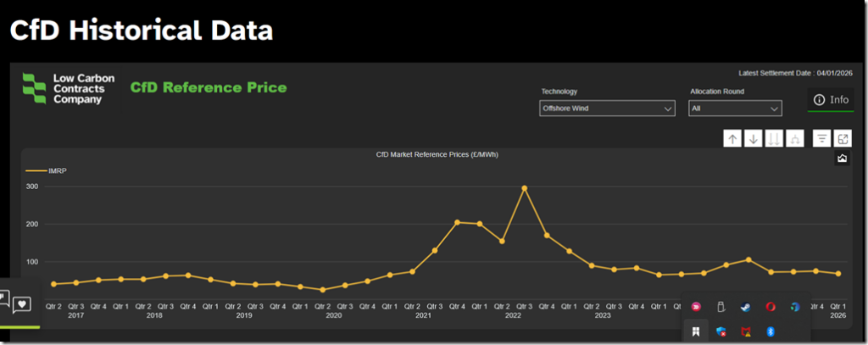This screenshot has height=345, width=868.
Task: Click the Opera browser tray icon
Action: (x=771, y=307)
